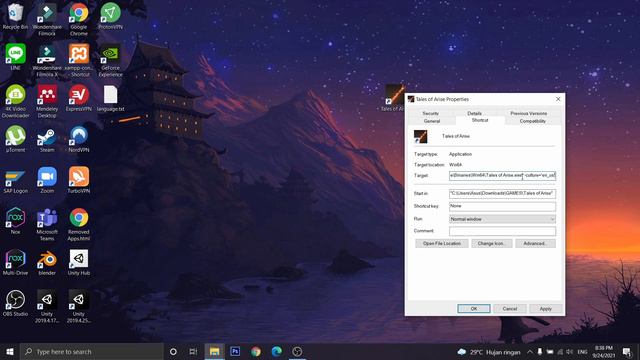Viewport: 640px width, 360px height.
Task: Select the GeForce Experience desktop icon
Action: tap(110, 60)
